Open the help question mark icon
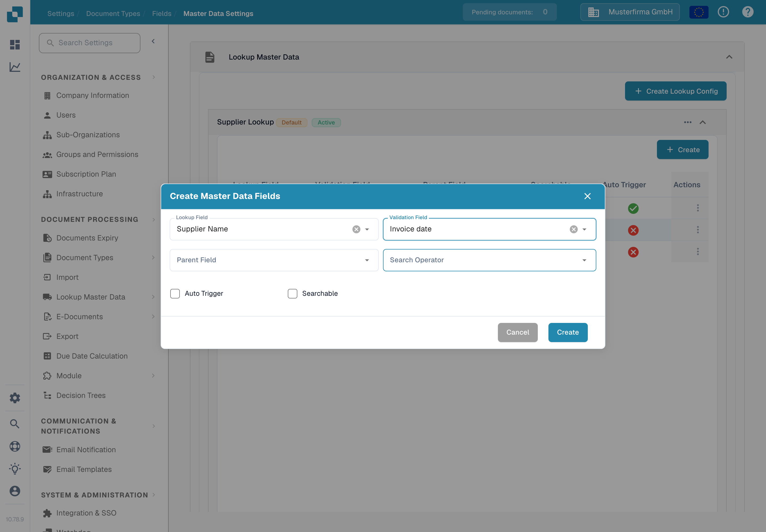766x532 pixels. tap(748, 12)
